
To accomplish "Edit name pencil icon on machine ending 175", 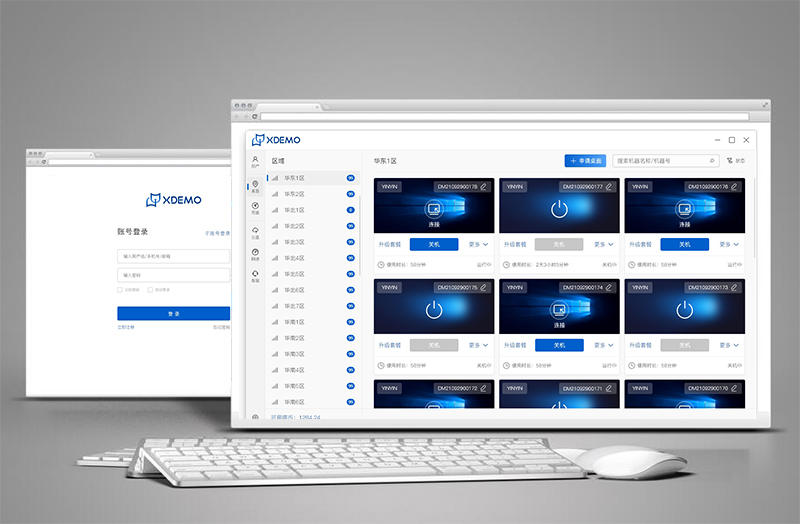I will (x=483, y=288).
